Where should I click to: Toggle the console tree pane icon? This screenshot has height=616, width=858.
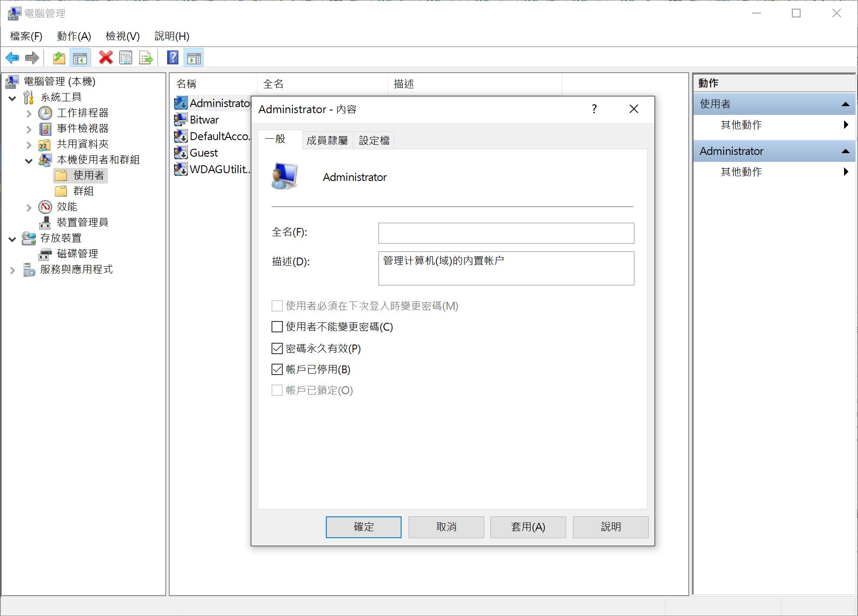coord(80,57)
